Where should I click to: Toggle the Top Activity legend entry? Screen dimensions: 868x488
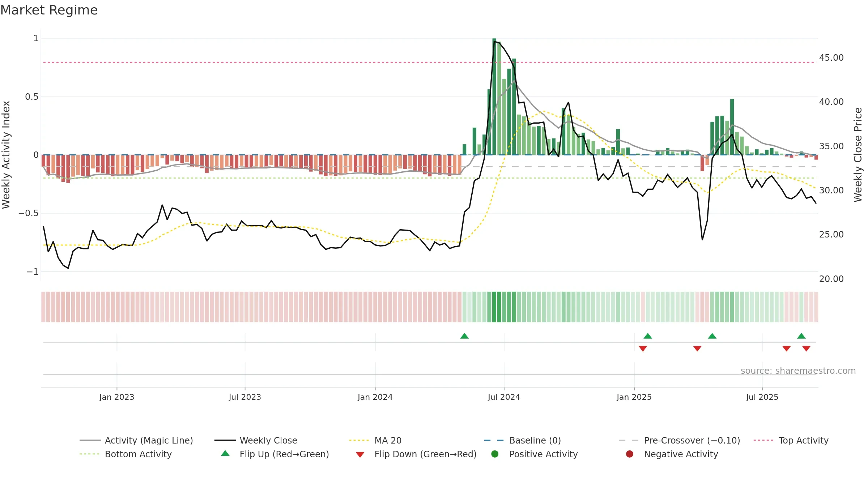[x=791, y=440]
